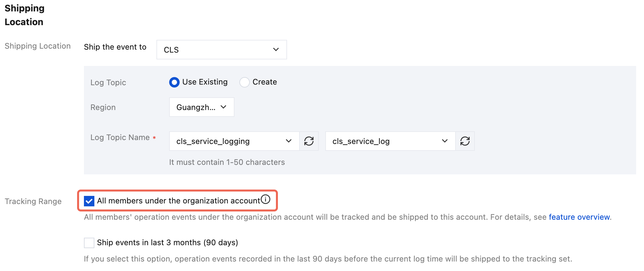644x271 pixels.
Task: Open the Ship the event to dropdown
Action: 221,50
